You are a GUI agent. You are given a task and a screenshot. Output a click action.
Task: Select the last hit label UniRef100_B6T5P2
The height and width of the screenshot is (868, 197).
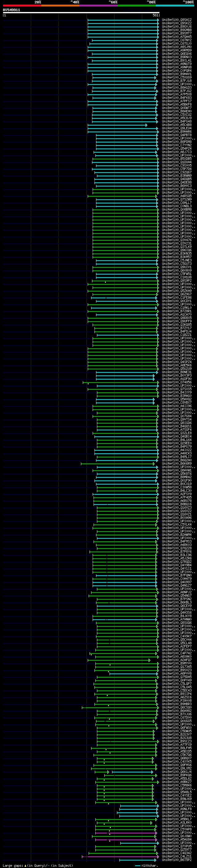pos(177,860)
